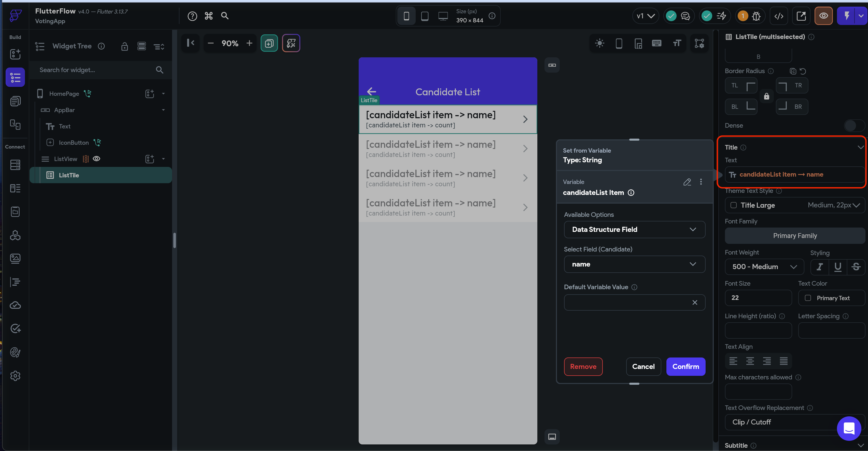Click the Widget Tree lock icon
868x451 pixels.
pyautogui.click(x=124, y=46)
